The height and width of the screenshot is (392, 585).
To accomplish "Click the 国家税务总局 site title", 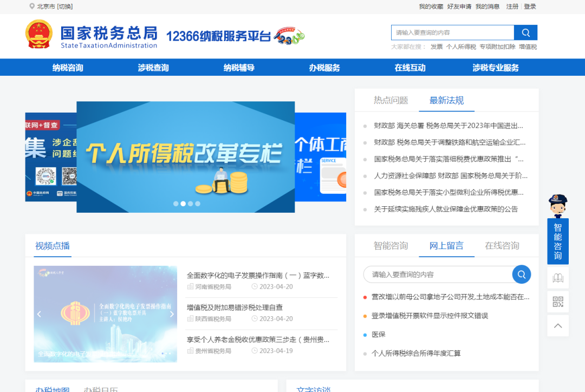I will click(x=109, y=33).
